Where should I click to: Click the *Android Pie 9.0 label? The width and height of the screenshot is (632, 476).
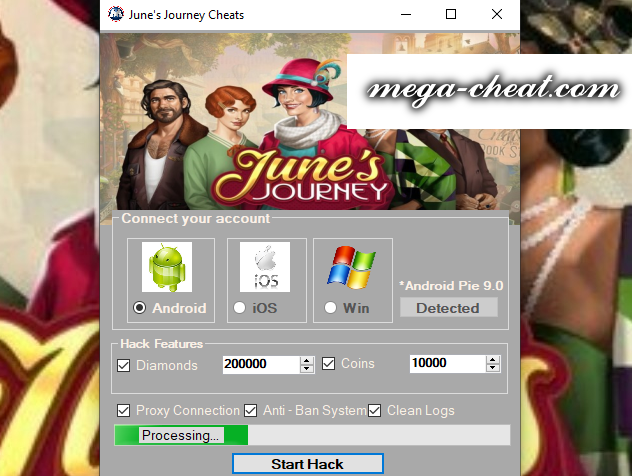[x=451, y=286]
